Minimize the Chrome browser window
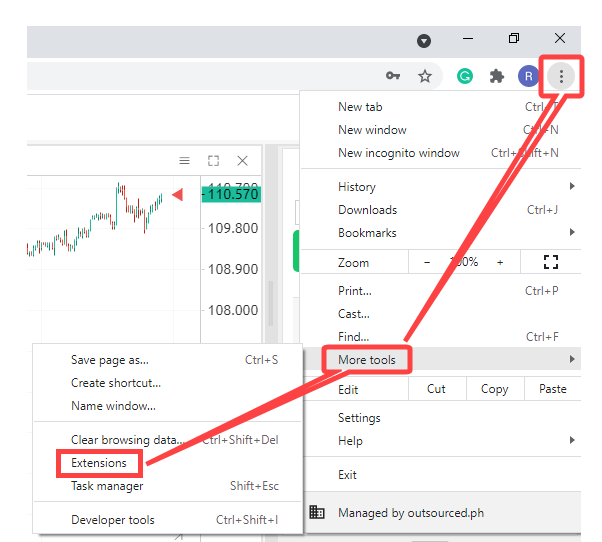 (x=468, y=38)
